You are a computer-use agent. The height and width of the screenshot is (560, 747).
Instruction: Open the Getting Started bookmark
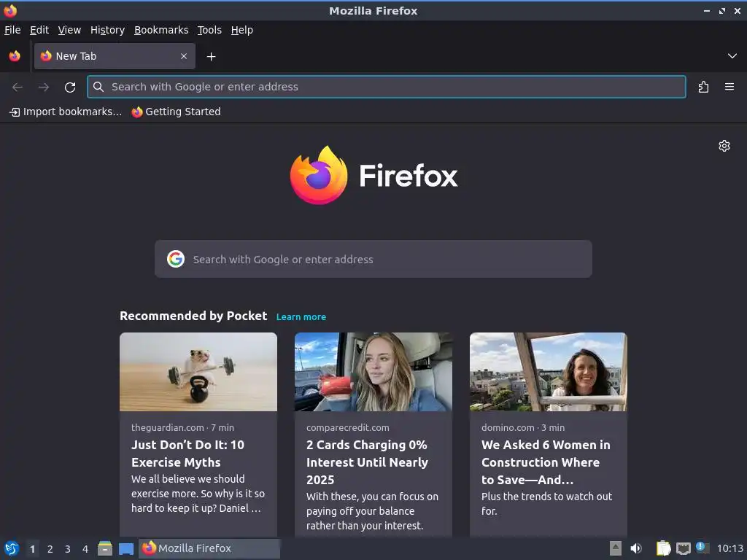point(176,112)
